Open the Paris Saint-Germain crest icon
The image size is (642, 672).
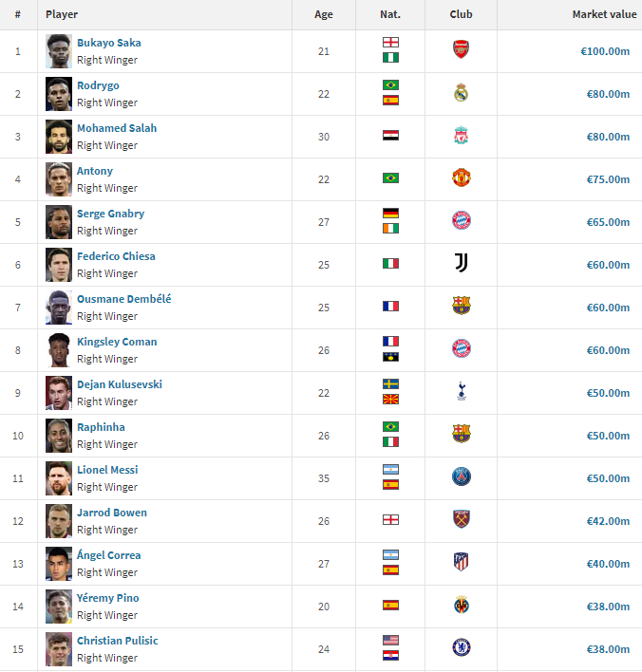tap(461, 476)
